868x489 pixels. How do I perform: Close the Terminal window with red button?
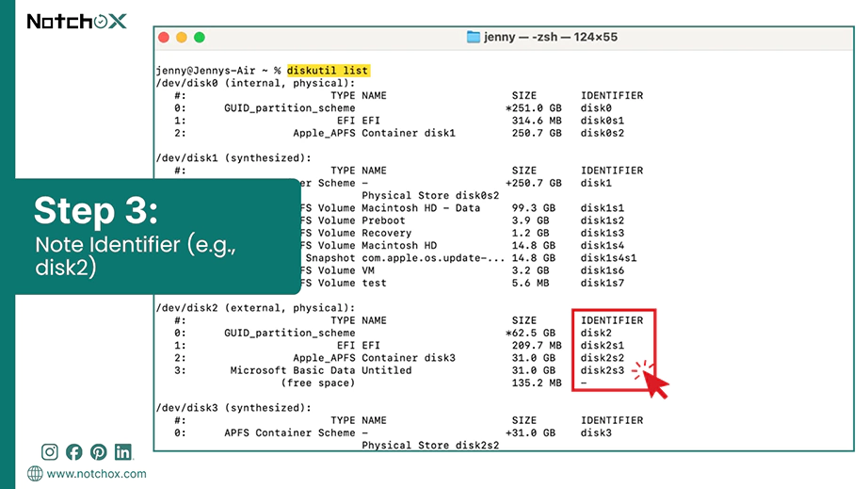point(164,37)
